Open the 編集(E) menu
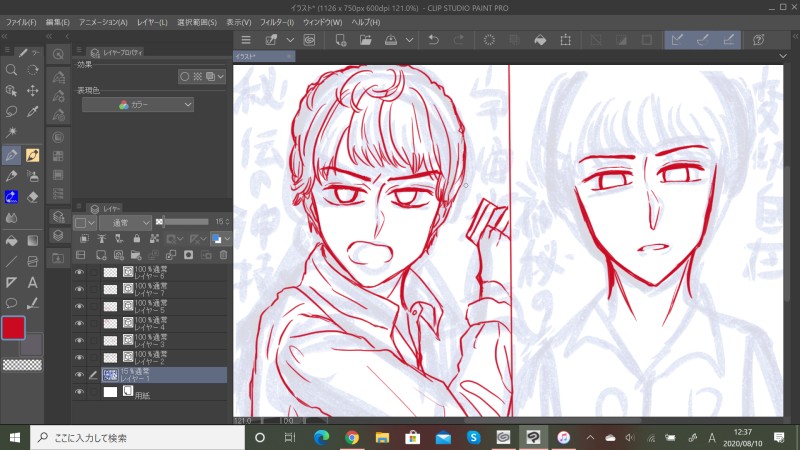 coord(57,22)
